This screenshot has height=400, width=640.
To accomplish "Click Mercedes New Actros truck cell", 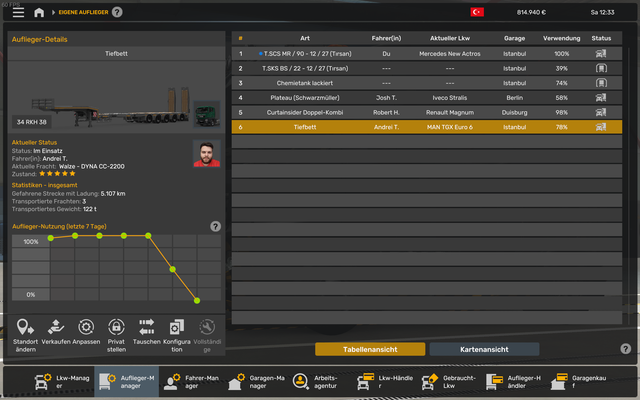I will (450, 53).
